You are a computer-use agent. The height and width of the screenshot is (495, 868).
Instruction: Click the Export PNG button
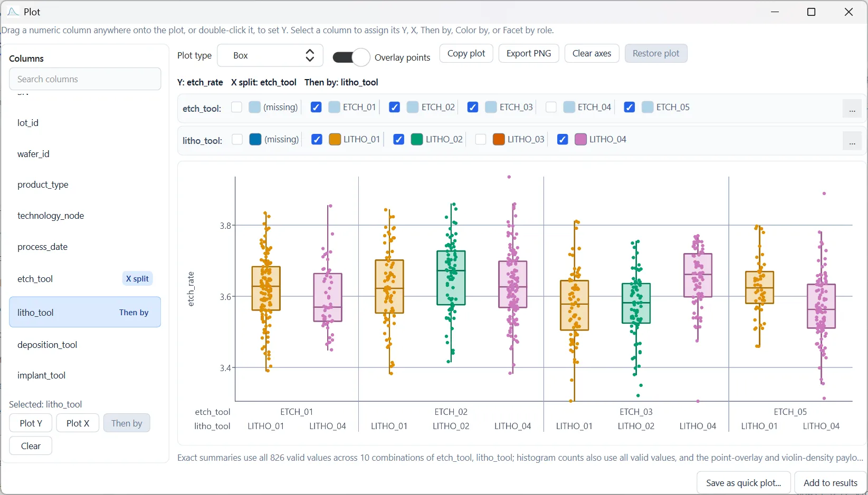pyautogui.click(x=529, y=53)
